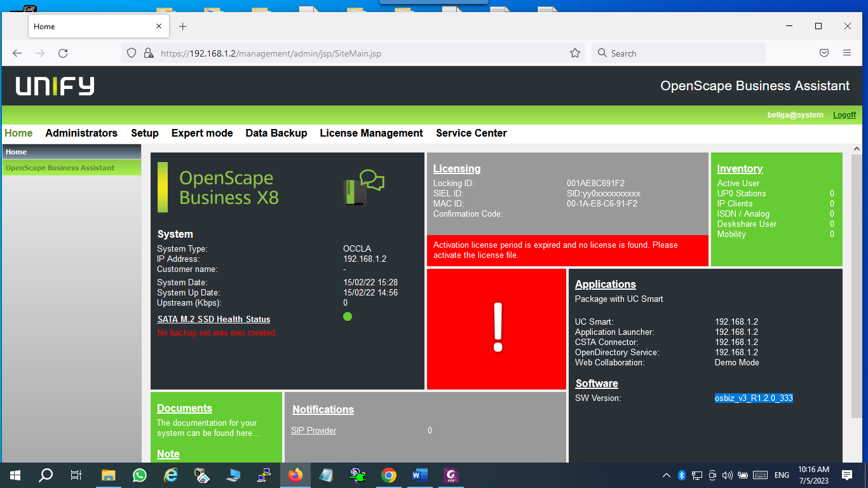This screenshot has height=488, width=868.
Task: Open the Expert mode menu
Action: (x=202, y=133)
